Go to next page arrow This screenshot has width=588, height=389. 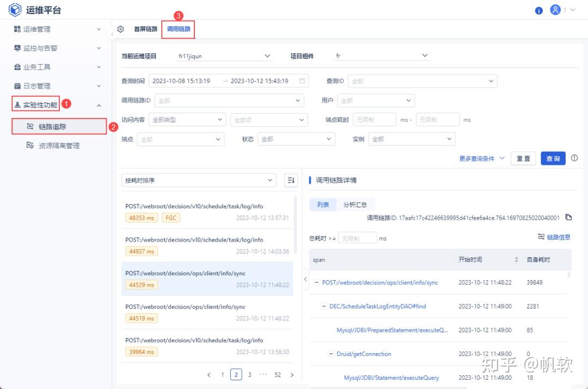tap(292, 374)
